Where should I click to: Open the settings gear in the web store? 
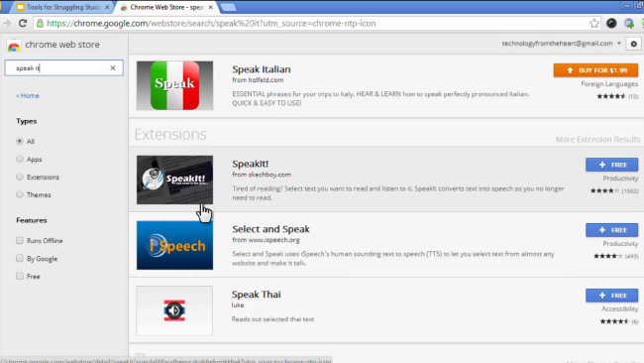(634, 44)
